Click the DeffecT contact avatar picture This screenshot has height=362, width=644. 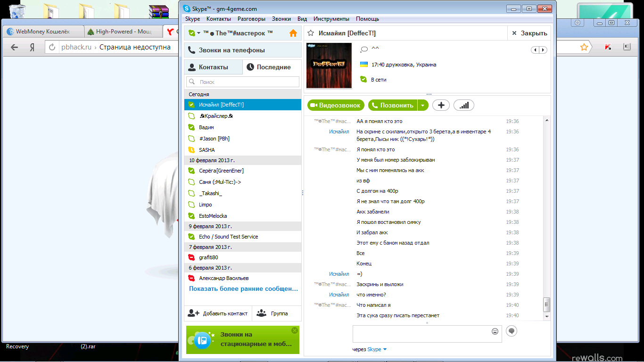coord(329,66)
